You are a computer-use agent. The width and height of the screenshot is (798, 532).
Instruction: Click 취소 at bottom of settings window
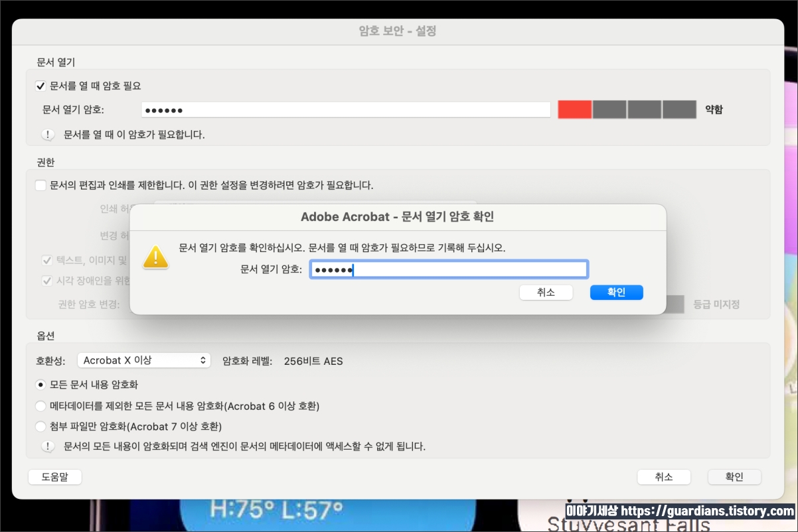664,477
